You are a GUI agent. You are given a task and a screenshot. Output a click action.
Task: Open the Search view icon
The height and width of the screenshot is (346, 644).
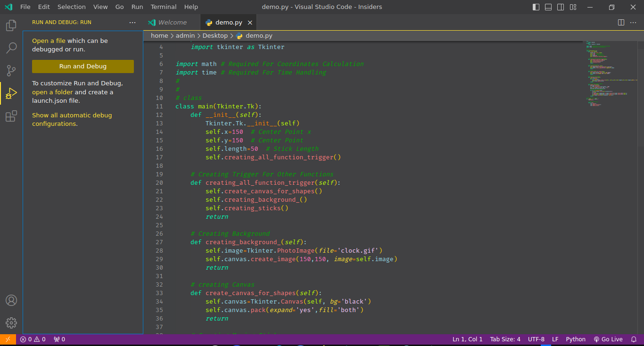11,48
